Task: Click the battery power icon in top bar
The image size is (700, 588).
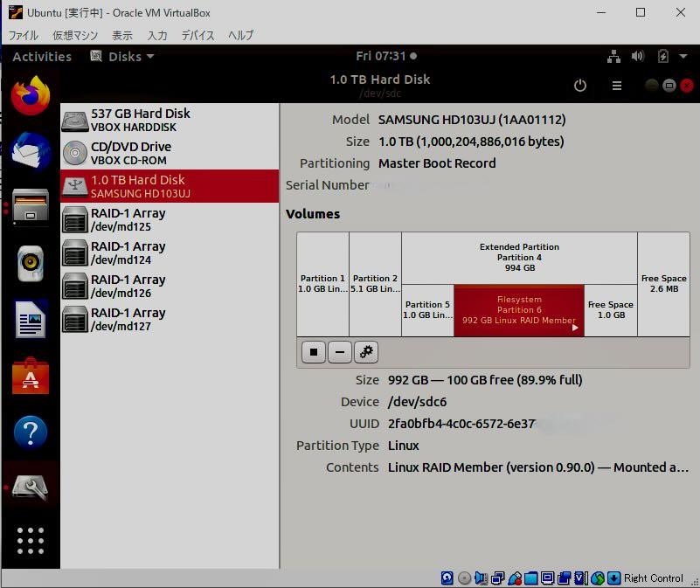Action: tap(663, 56)
